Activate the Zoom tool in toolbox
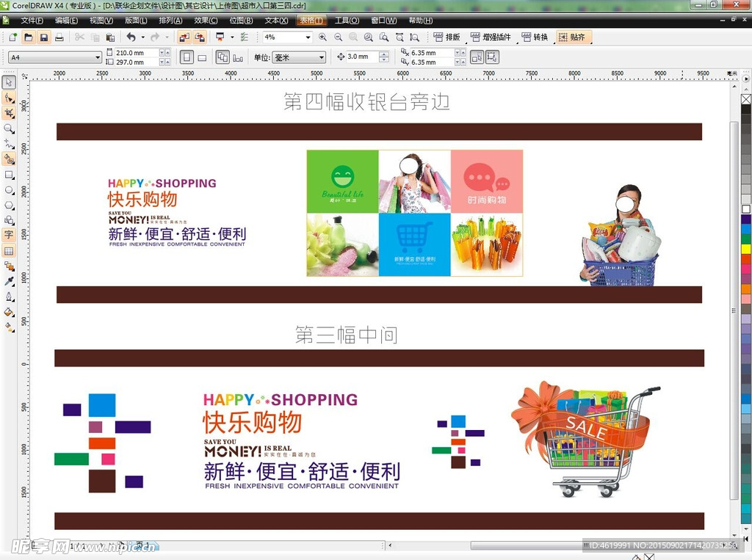The image size is (752, 560). [9, 128]
